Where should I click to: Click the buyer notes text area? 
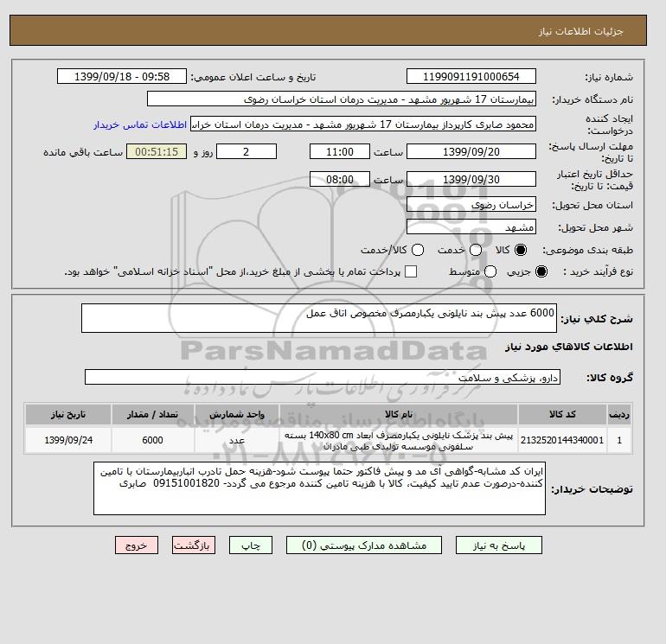tap(319, 488)
